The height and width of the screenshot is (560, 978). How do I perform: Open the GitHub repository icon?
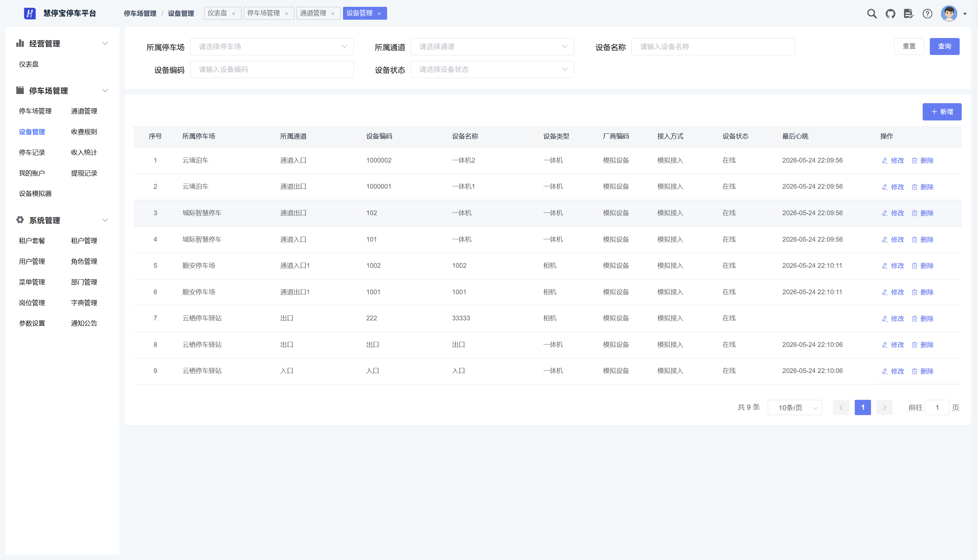890,14
